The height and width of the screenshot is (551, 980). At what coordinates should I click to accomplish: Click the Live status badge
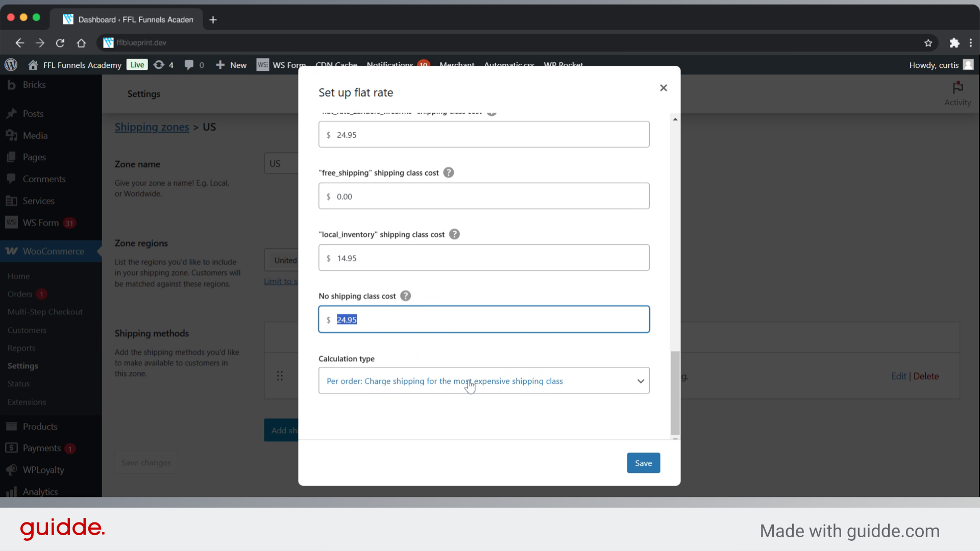coord(137,65)
